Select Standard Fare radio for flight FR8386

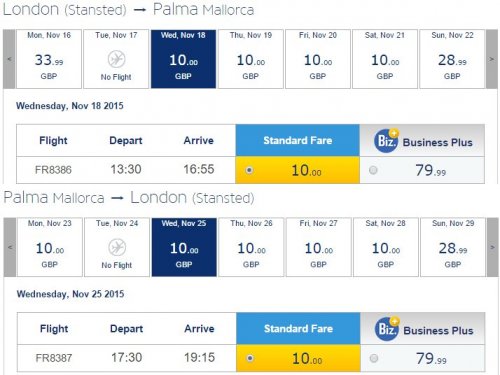click(249, 170)
